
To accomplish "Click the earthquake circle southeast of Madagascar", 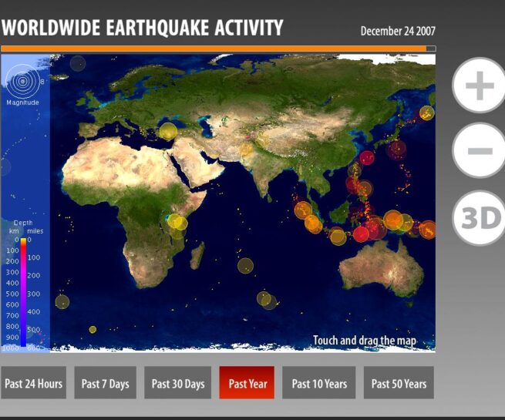I will (x=245, y=266).
